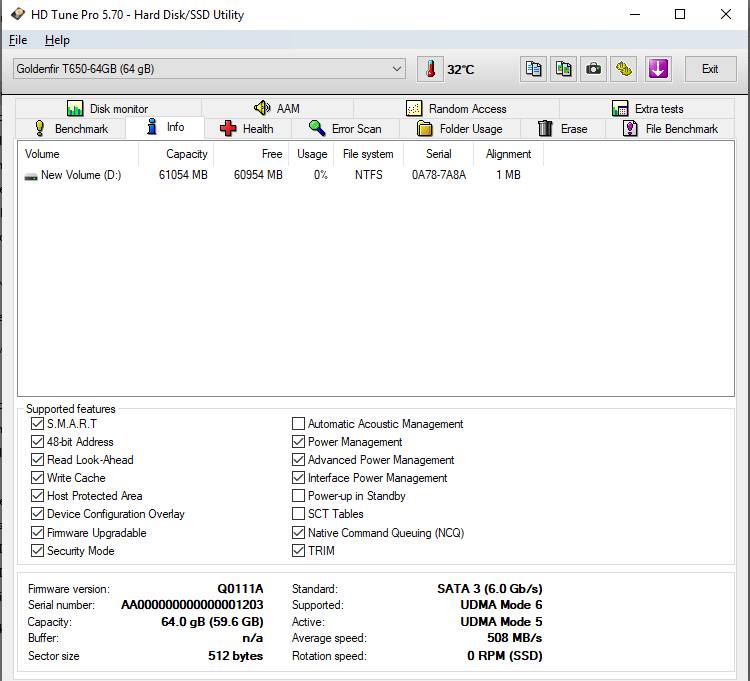The height and width of the screenshot is (681, 750).
Task: Sort volumes by Capacity column header
Action: [x=186, y=154]
